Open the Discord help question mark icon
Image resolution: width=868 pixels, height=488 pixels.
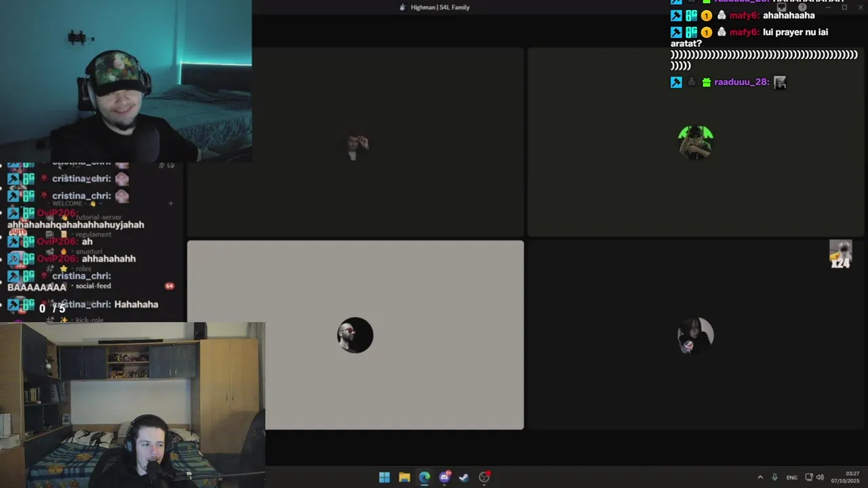802,7
